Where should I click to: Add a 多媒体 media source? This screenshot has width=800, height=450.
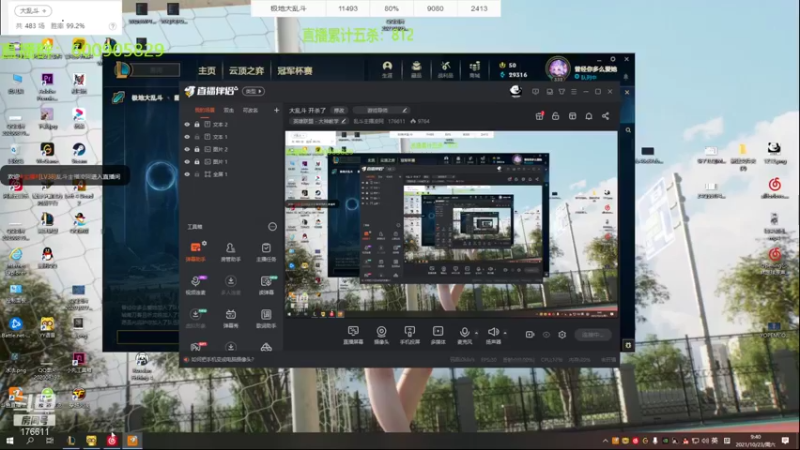click(x=438, y=335)
